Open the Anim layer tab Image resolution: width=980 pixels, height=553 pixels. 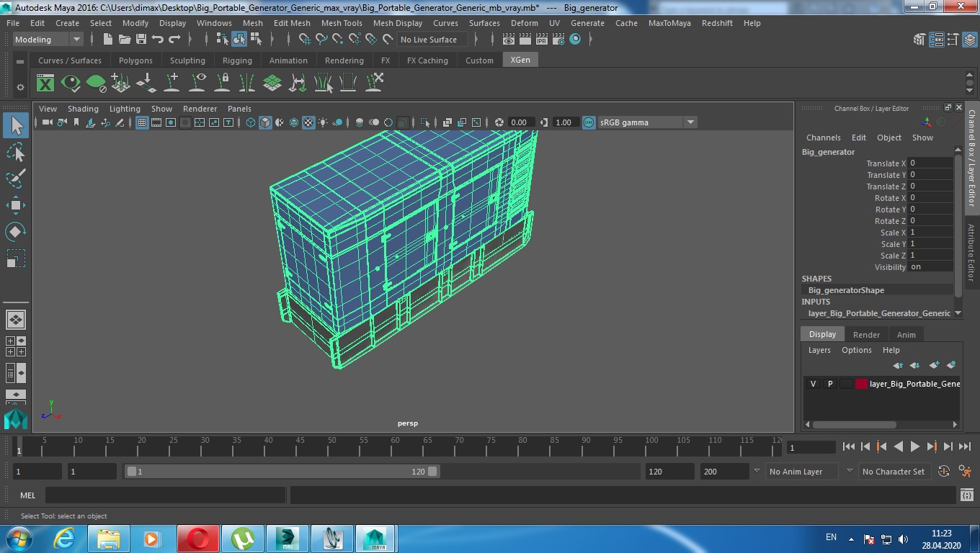906,335
